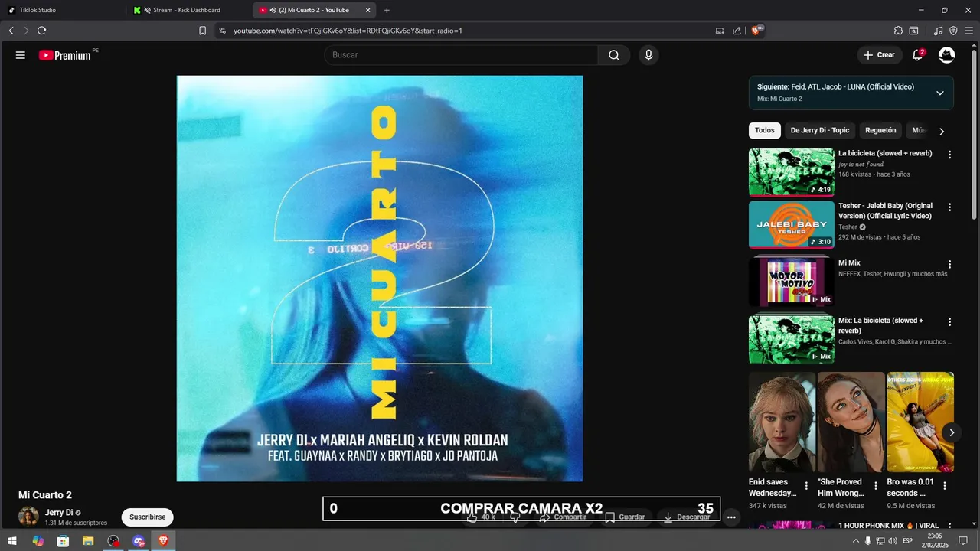Screen dimensions: 980x551
Task: Open YouTube notifications bell
Action: pos(917,55)
